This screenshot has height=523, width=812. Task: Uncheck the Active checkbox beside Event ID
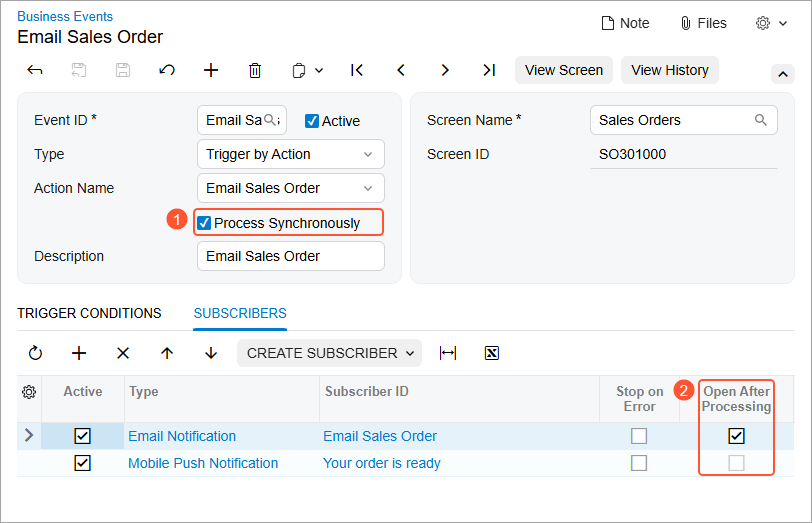[x=312, y=121]
